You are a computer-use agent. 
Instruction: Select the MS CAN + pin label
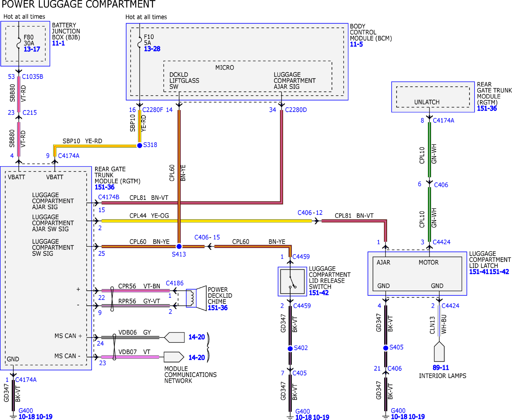68,336
